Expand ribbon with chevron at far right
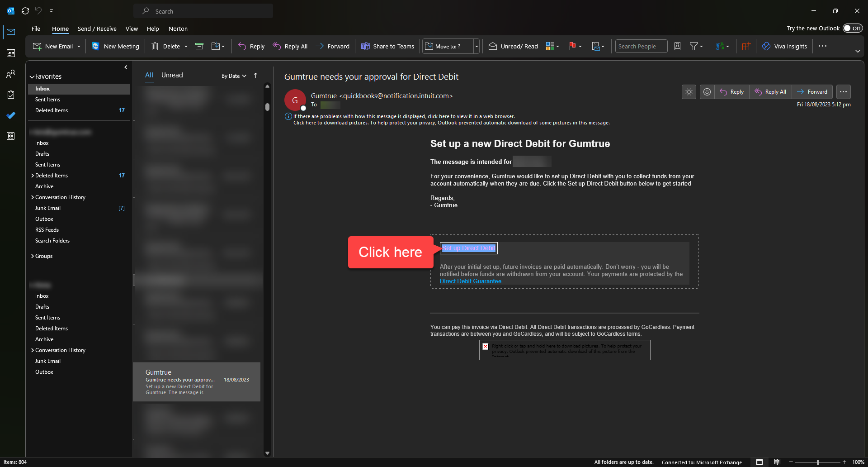Screen dimensions: 868x467 point(858,51)
